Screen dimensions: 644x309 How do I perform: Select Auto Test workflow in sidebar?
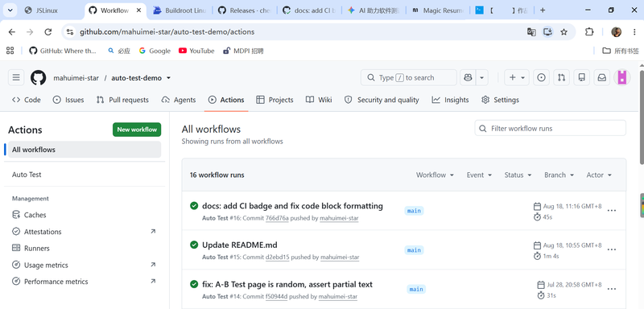[x=85, y=175]
